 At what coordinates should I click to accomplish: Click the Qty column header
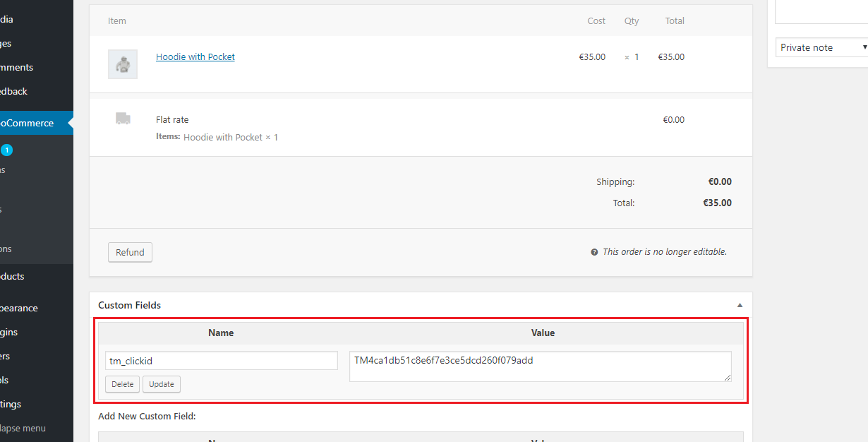click(x=632, y=20)
